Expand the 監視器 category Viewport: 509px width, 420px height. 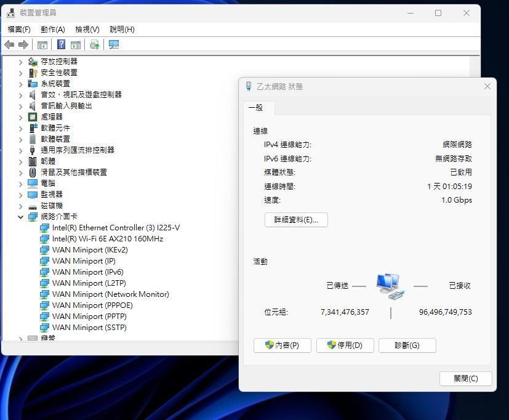(20, 194)
